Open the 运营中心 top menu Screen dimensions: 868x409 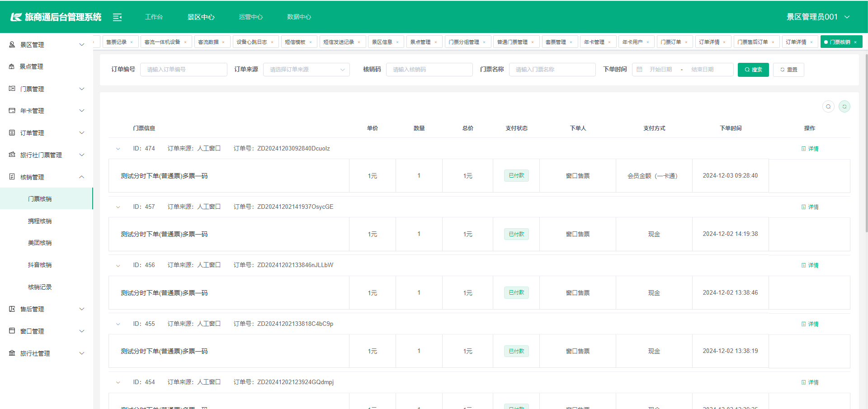[x=251, y=17]
